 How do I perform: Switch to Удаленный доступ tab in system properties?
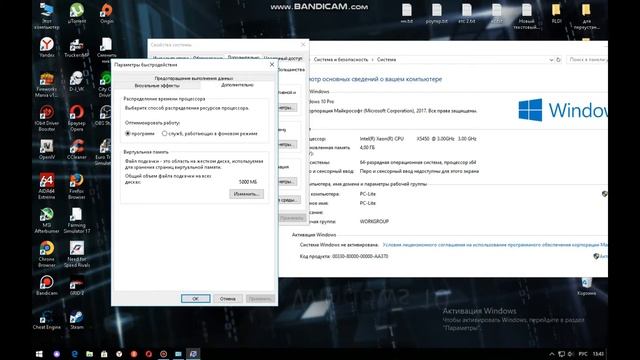coord(283,58)
